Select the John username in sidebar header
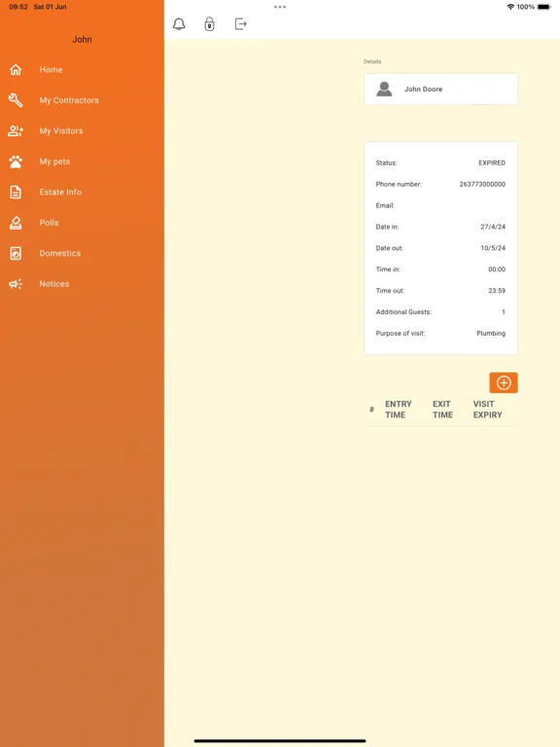 [x=82, y=40]
